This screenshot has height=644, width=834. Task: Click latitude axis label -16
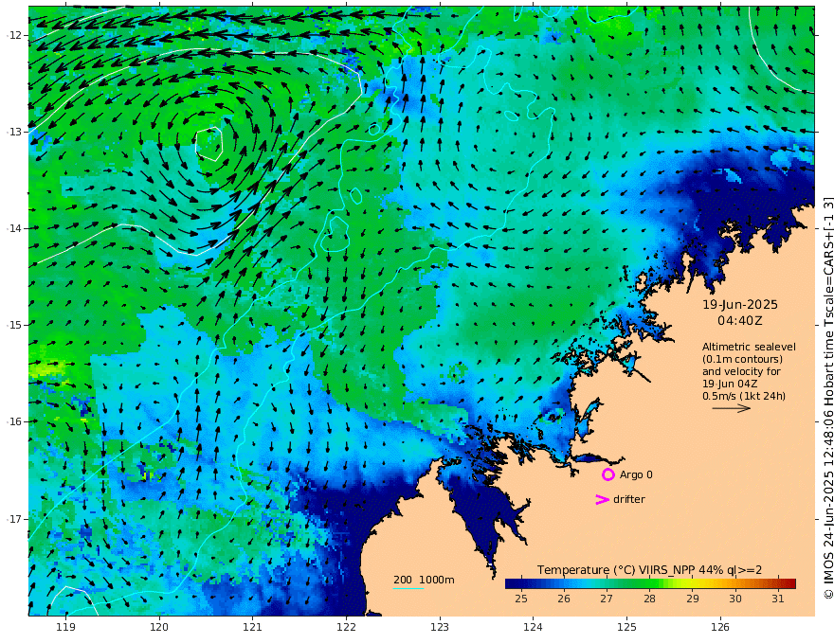pos(14,421)
